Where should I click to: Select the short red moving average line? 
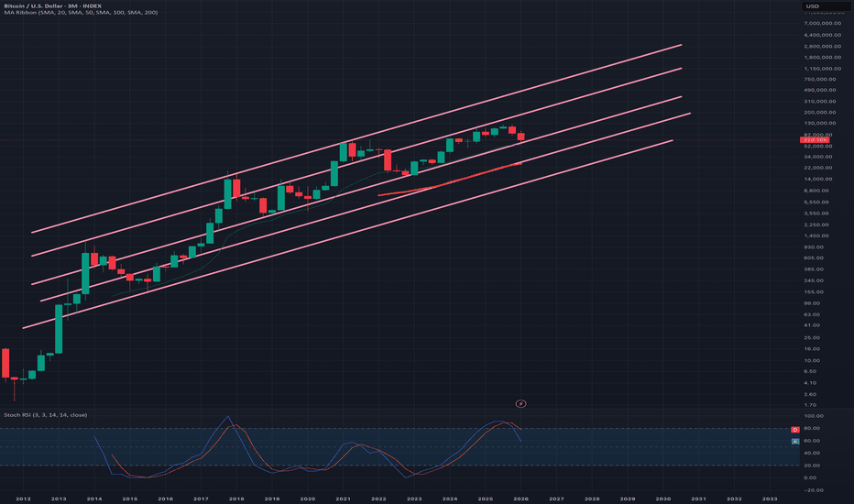click(x=449, y=180)
